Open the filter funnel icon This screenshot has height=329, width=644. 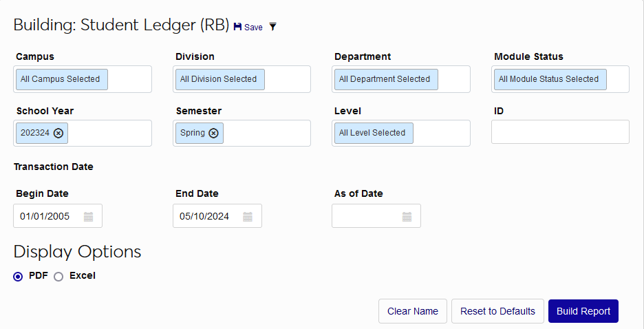click(272, 27)
